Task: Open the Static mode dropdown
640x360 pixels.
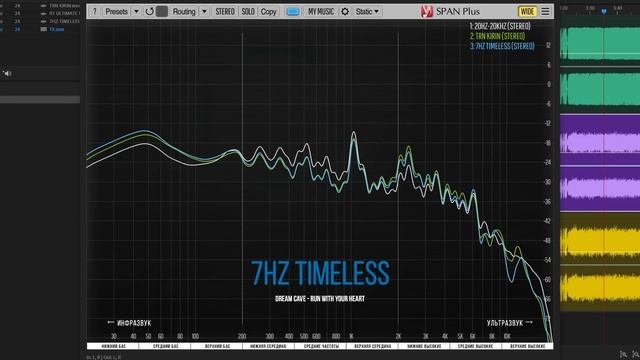Action: (x=367, y=11)
